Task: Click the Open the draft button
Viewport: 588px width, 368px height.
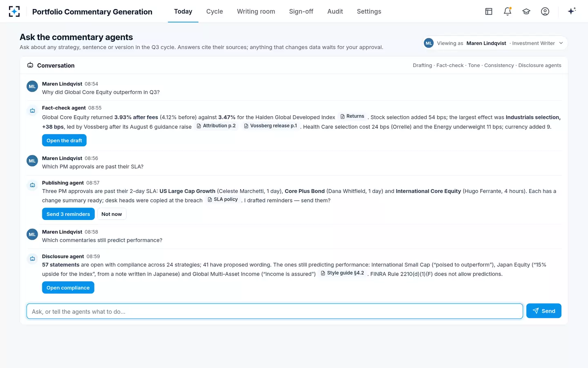Action: coord(64,140)
